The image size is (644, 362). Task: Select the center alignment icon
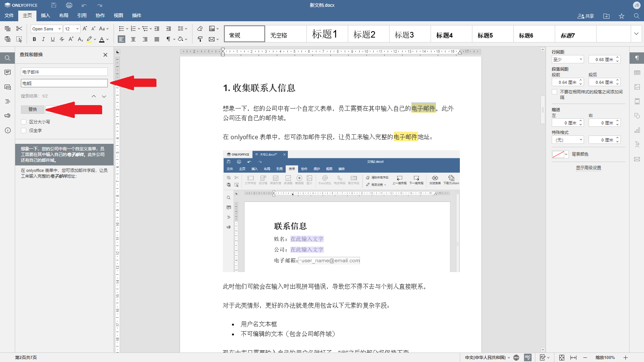pyautogui.click(x=133, y=39)
